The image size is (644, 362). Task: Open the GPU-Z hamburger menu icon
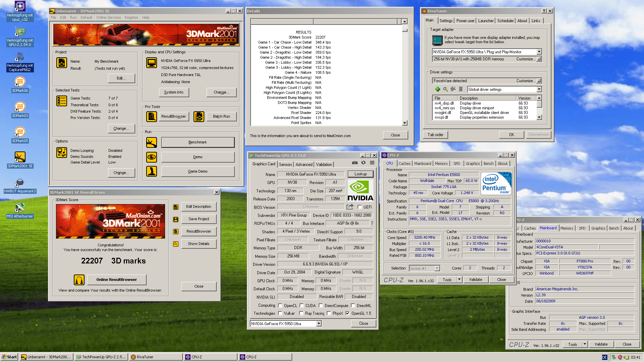click(x=372, y=163)
